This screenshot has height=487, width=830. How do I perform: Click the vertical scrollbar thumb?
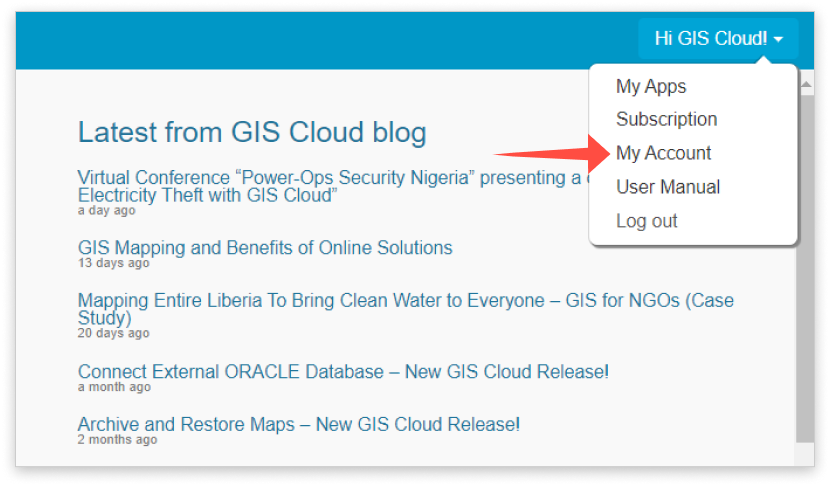tap(806, 269)
